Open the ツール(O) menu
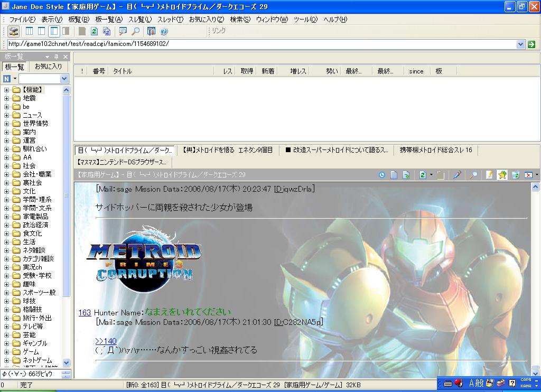Image resolution: width=541 pixels, height=392 pixels. pos(305,20)
